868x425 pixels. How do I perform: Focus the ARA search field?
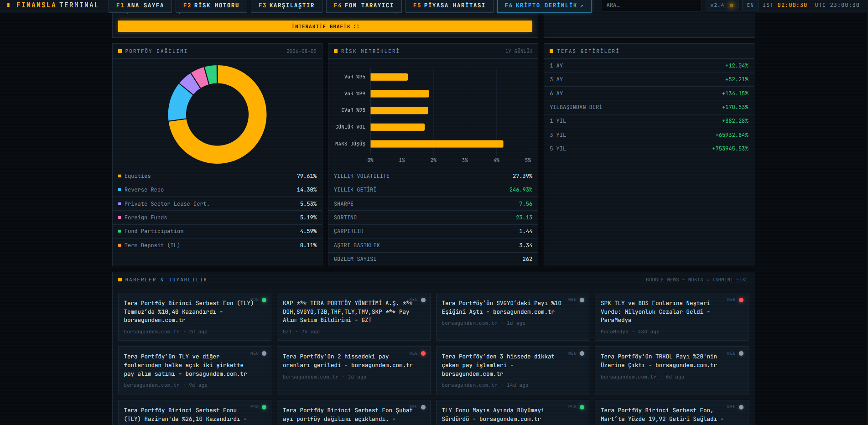point(651,5)
